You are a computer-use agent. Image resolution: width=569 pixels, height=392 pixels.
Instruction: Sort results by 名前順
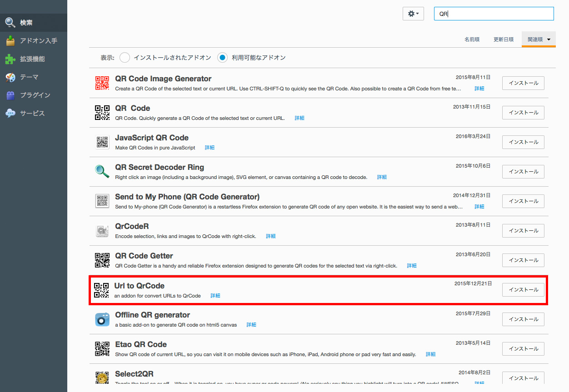472,40
